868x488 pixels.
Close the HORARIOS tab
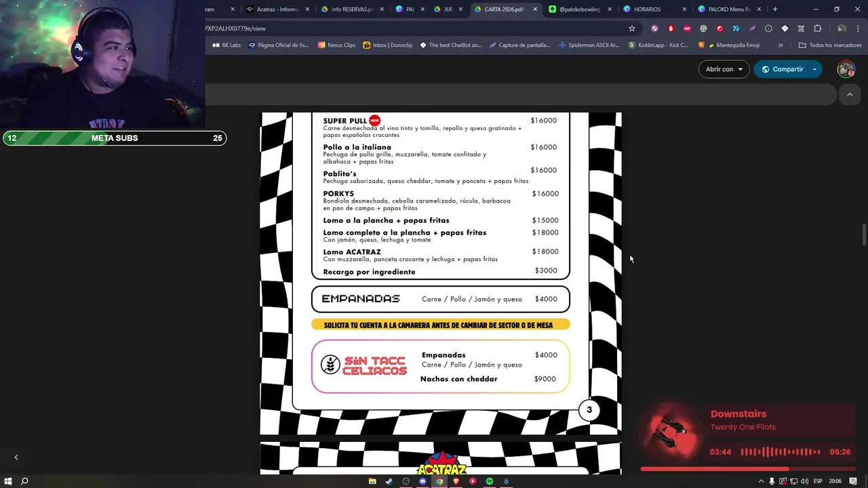(x=684, y=9)
